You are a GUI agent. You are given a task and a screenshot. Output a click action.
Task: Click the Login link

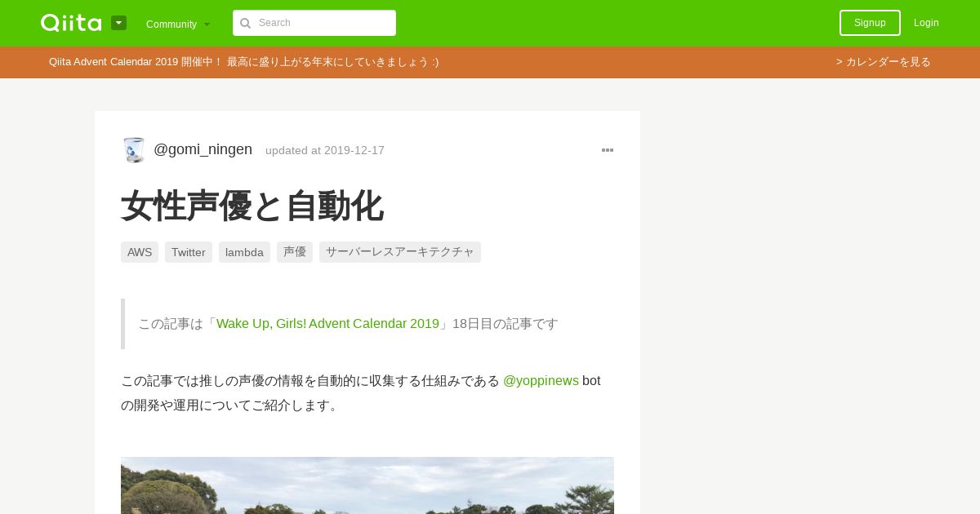[926, 23]
